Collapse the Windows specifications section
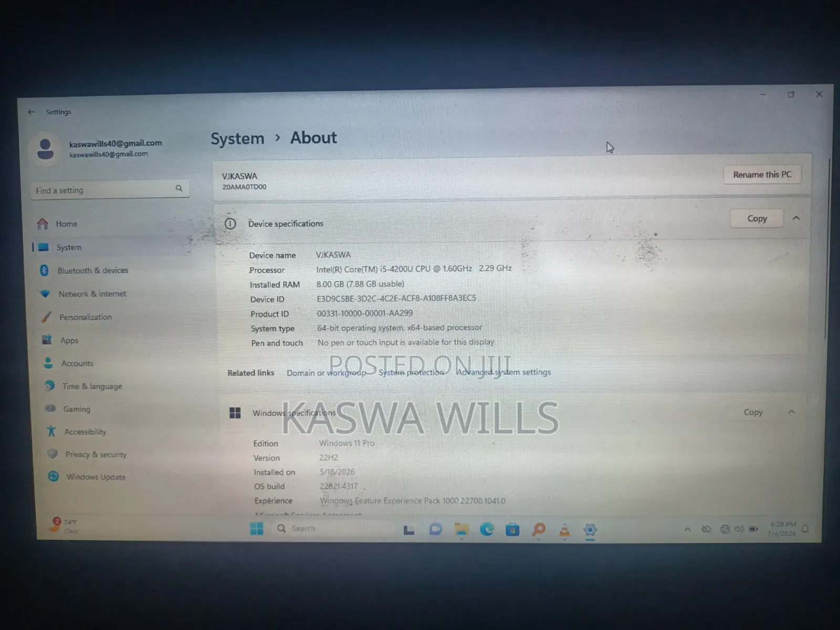 tap(791, 412)
